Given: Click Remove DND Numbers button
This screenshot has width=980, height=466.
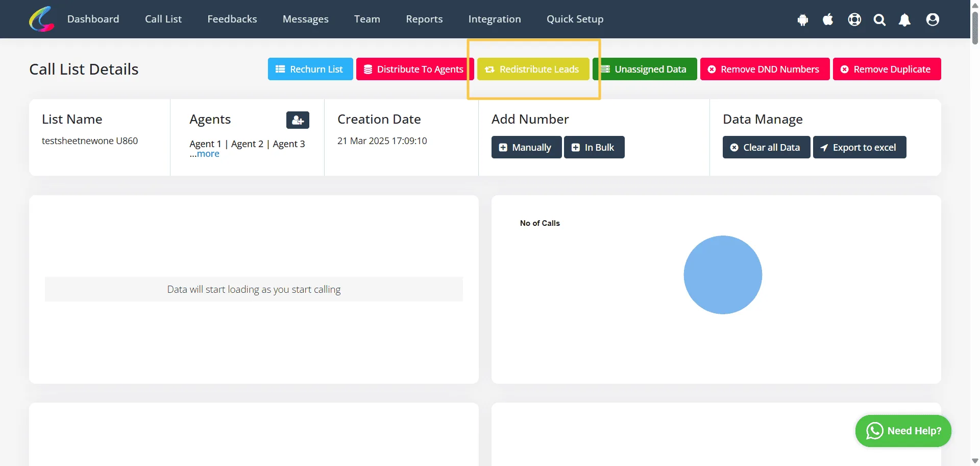Looking at the screenshot, I should pyautogui.click(x=765, y=69).
